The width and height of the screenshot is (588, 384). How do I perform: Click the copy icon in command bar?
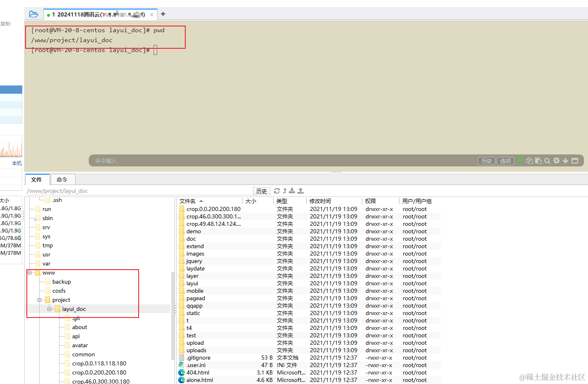(x=529, y=161)
